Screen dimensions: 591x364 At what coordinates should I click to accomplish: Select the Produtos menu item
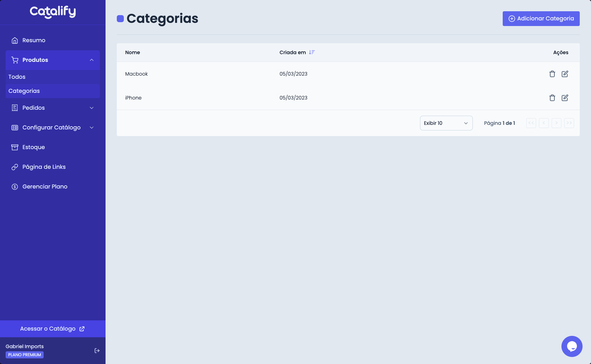(x=53, y=60)
